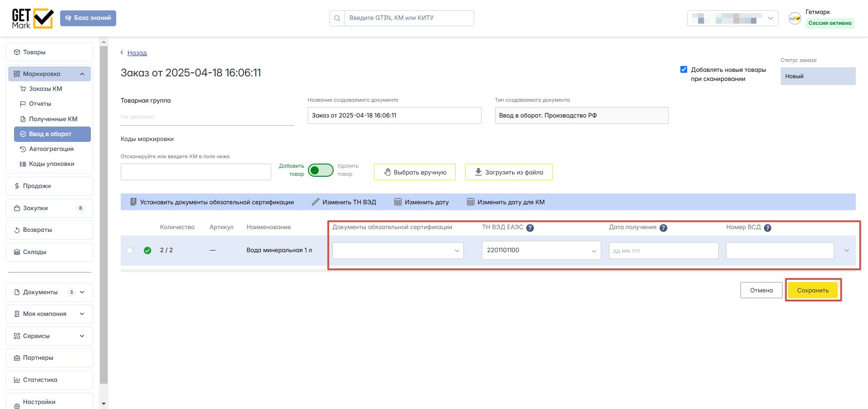The width and height of the screenshot is (868, 409).
Task: Go back via the Назад link
Action: 137,53
